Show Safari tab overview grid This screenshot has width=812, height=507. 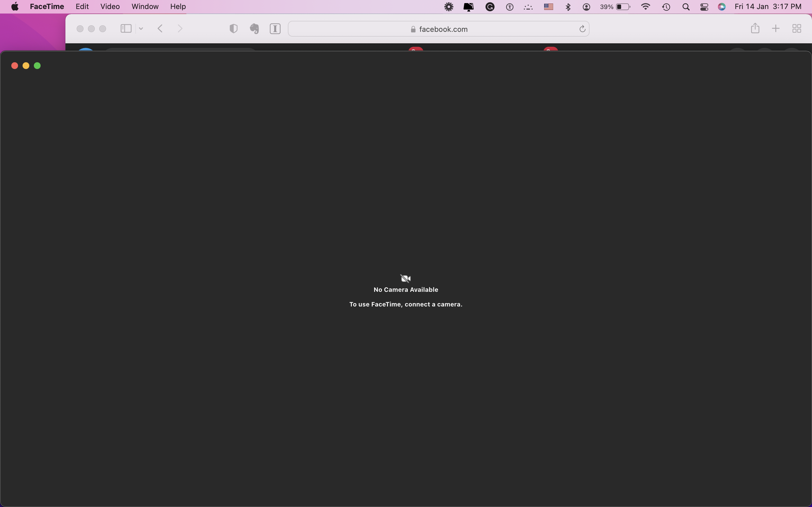pos(796,28)
